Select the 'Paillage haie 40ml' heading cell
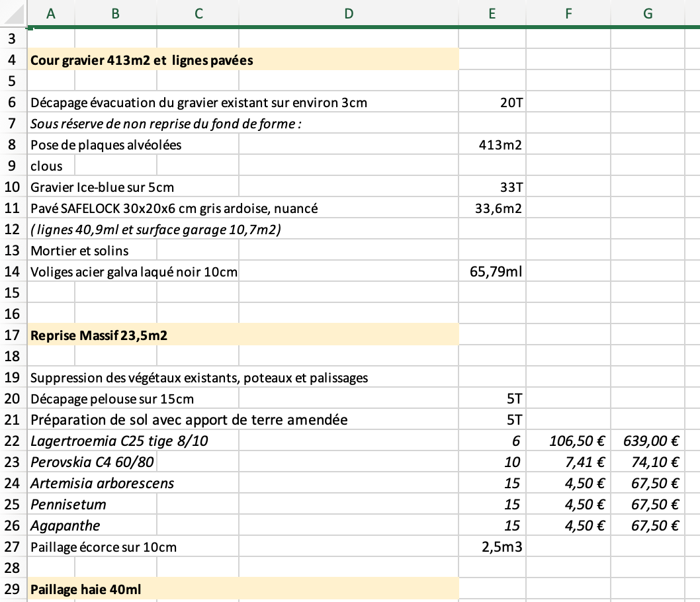This screenshot has height=602, width=700. [86, 589]
